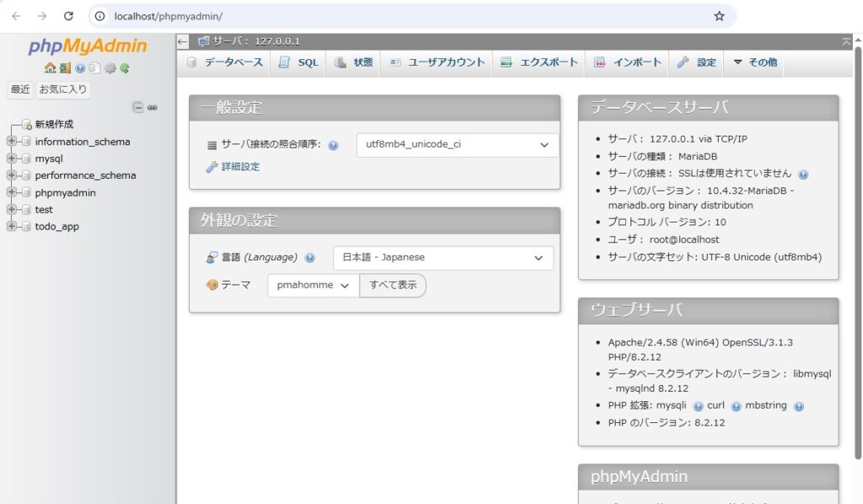Open phpMyAdmin documentation blue help icon in sidebar

80,67
